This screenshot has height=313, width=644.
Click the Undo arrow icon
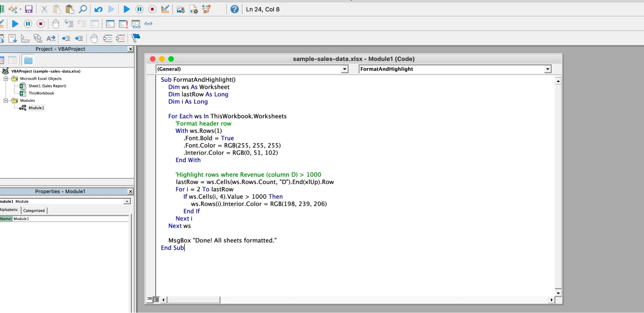[98, 9]
